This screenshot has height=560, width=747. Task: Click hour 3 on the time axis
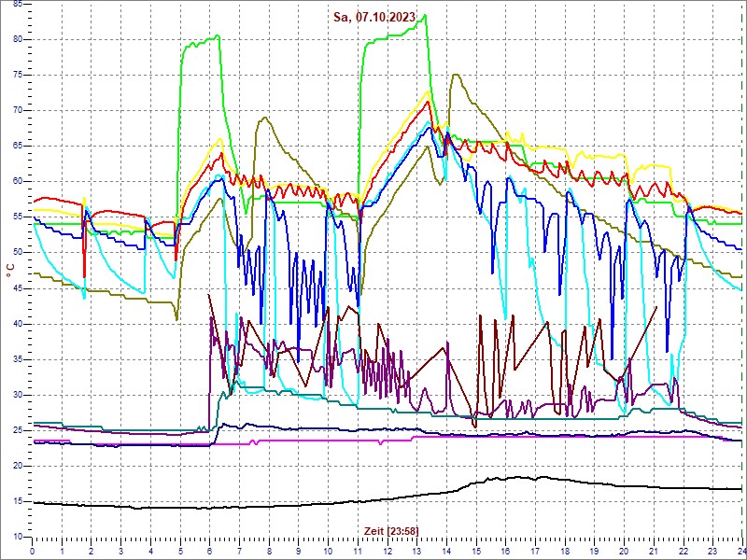coord(121,551)
